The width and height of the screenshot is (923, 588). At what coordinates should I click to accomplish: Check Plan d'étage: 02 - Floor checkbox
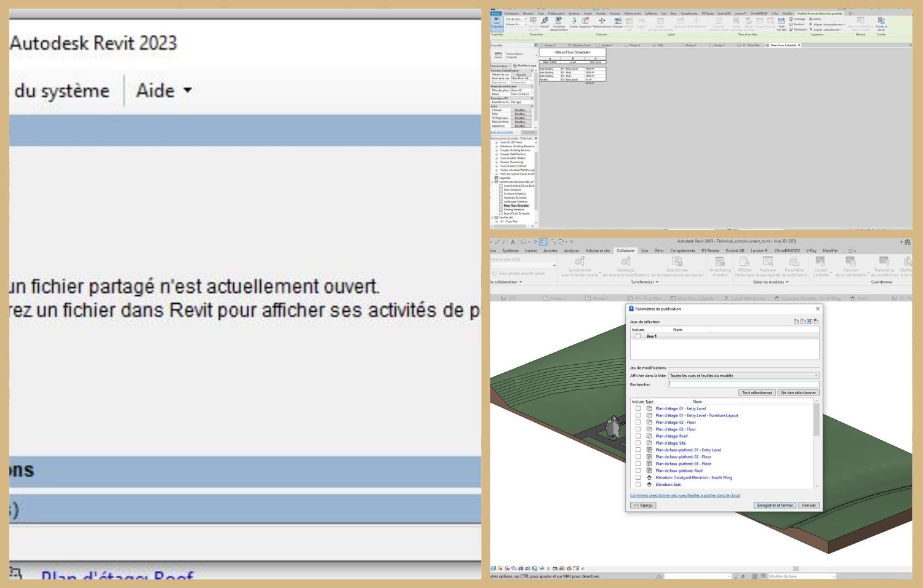(638, 423)
